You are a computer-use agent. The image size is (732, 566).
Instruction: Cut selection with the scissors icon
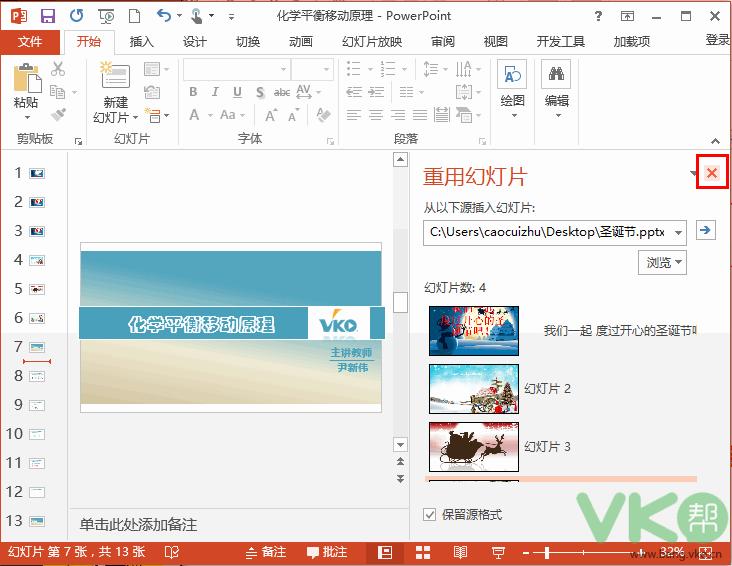point(58,69)
